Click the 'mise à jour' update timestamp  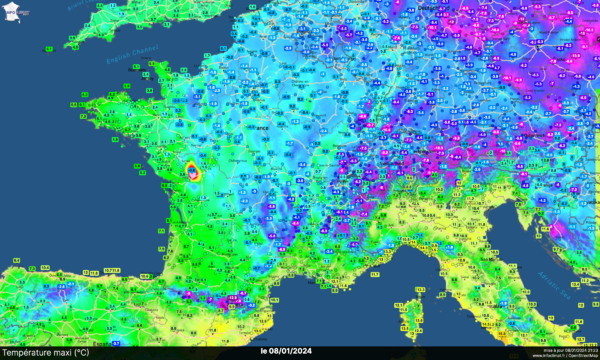click(571, 350)
